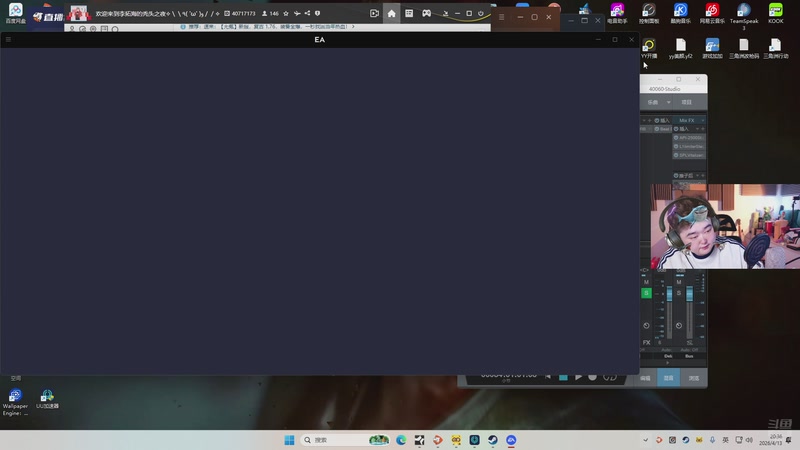800x450 pixels.
Task: Click the EA app taskbar icon
Action: [511, 440]
